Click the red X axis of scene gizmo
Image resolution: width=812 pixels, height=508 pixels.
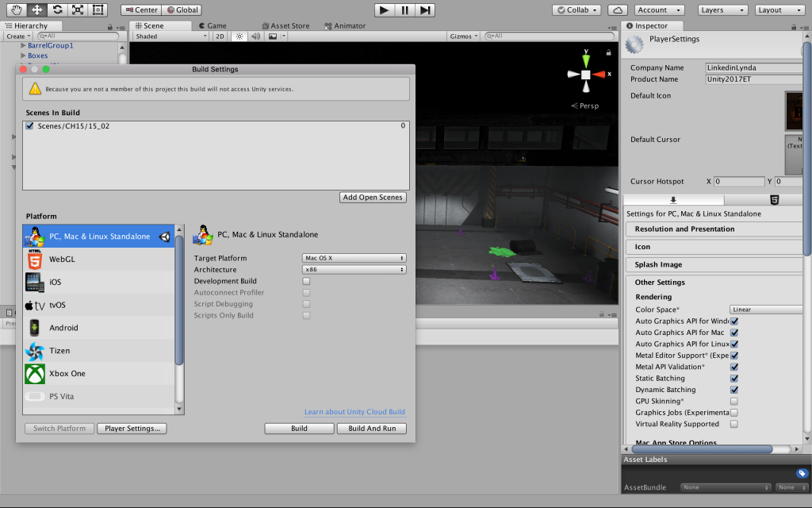click(599, 74)
